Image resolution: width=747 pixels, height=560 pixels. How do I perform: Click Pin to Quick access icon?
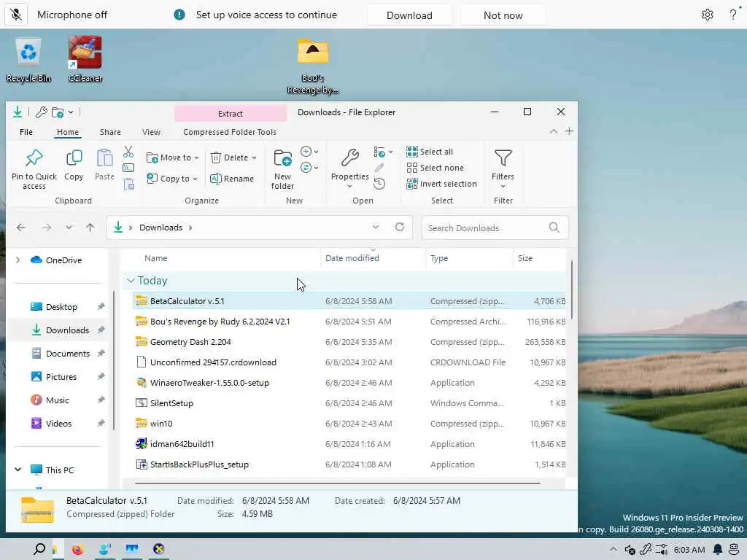tap(34, 157)
